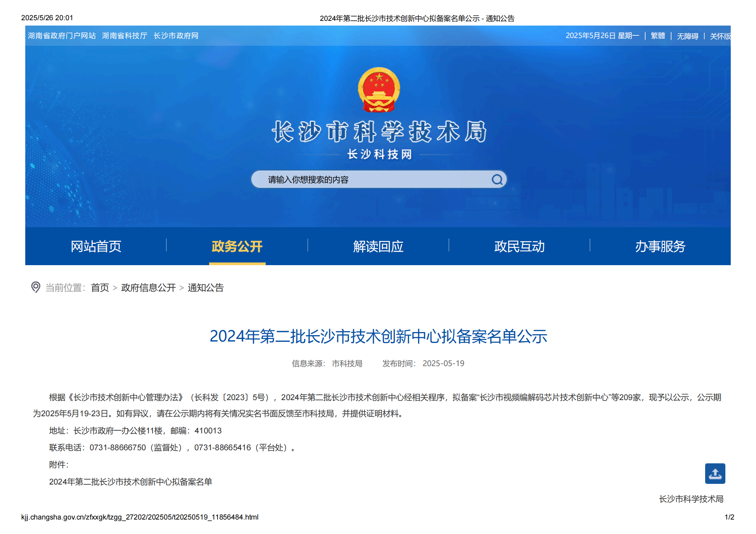Go to 政民互动 navigation tab

[519, 246]
